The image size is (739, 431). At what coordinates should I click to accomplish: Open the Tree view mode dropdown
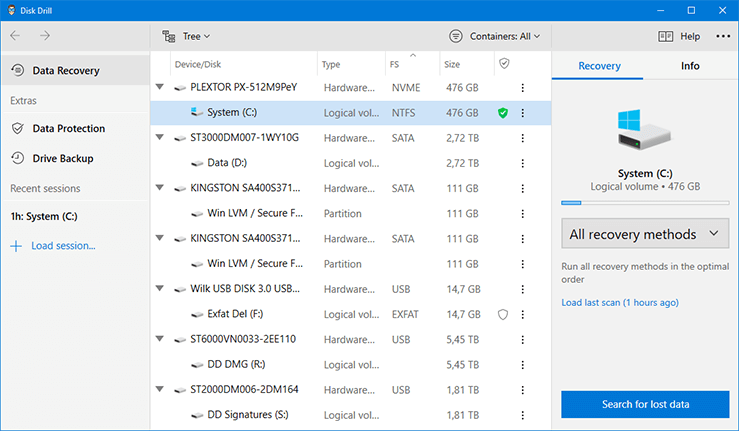pyautogui.click(x=186, y=36)
